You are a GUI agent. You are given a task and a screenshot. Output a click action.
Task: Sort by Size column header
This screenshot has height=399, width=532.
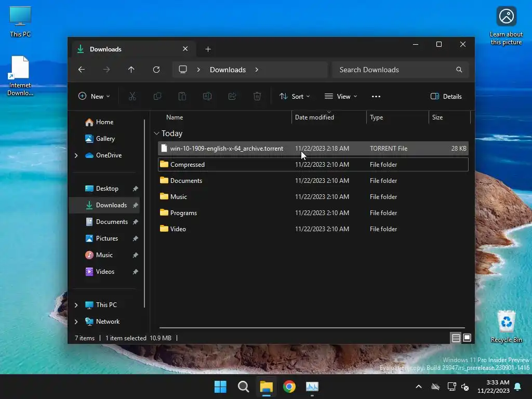point(449,117)
